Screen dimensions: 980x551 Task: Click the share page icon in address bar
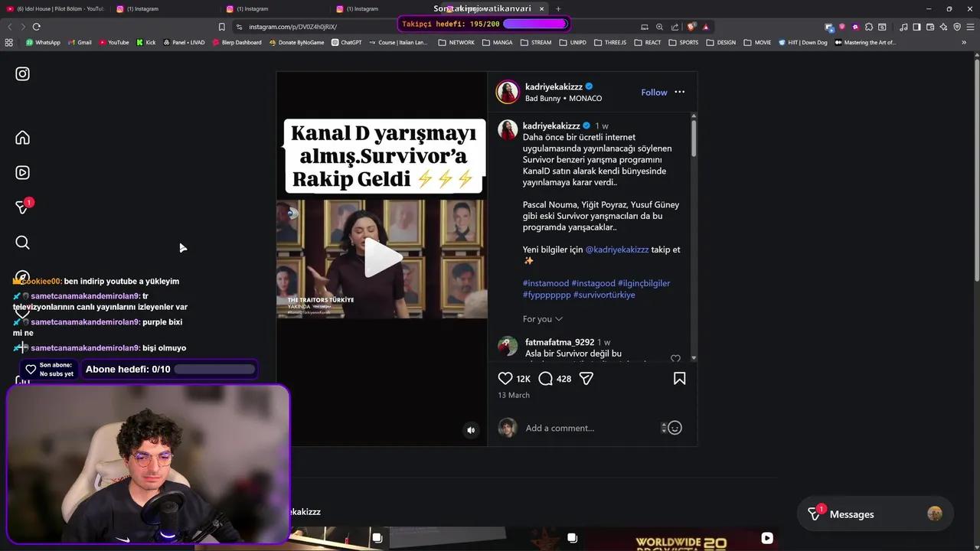coord(675,27)
